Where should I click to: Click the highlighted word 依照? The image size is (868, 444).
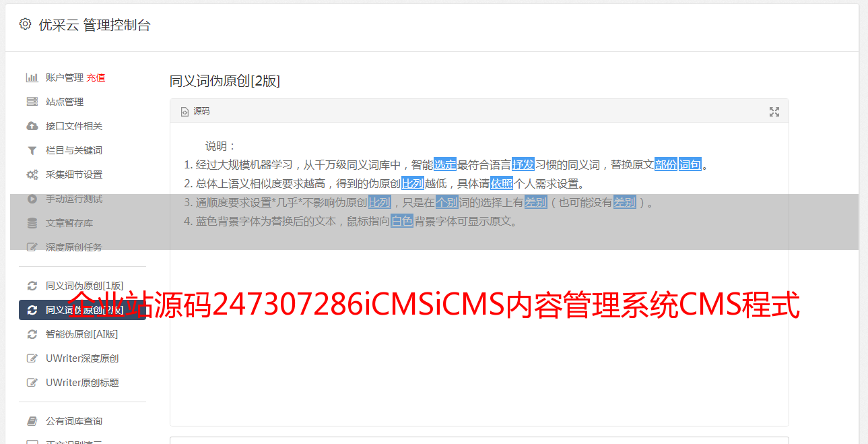click(x=502, y=183)
